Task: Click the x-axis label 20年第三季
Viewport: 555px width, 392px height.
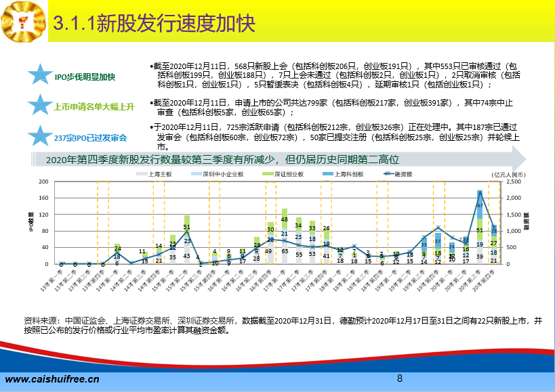Action: tap(470, 281)
